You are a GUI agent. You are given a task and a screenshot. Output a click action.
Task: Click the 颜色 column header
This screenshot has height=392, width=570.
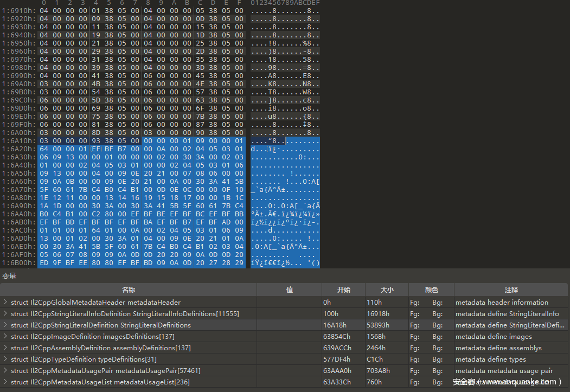tap(431, 290)
